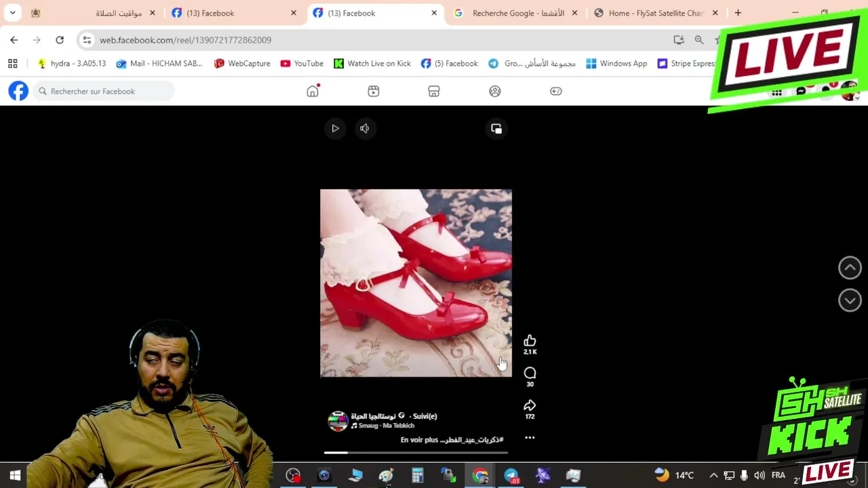Open Facebook Gaming icon
The width and height of the screenshot is (868, 488).
tap(556, 91)
